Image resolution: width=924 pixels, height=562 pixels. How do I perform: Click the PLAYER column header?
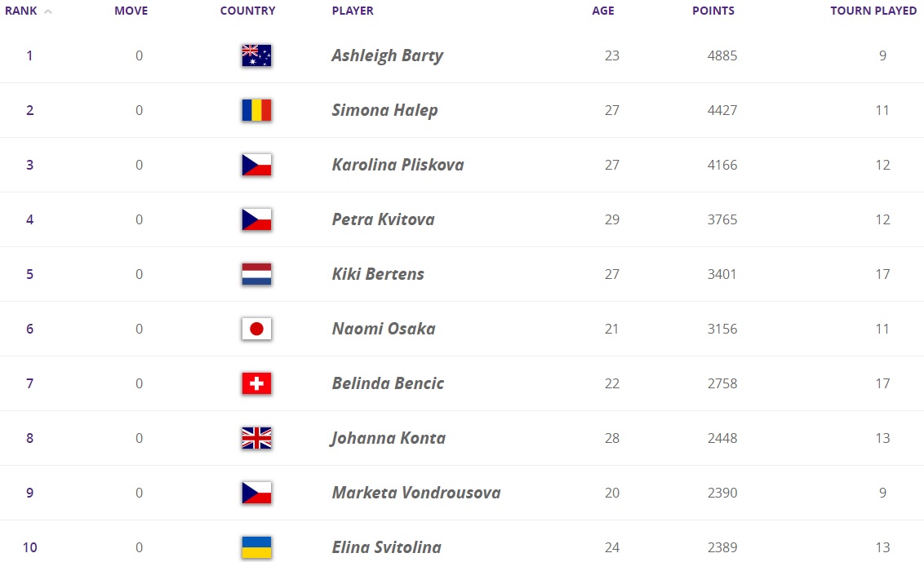click(x=353, y=11)
